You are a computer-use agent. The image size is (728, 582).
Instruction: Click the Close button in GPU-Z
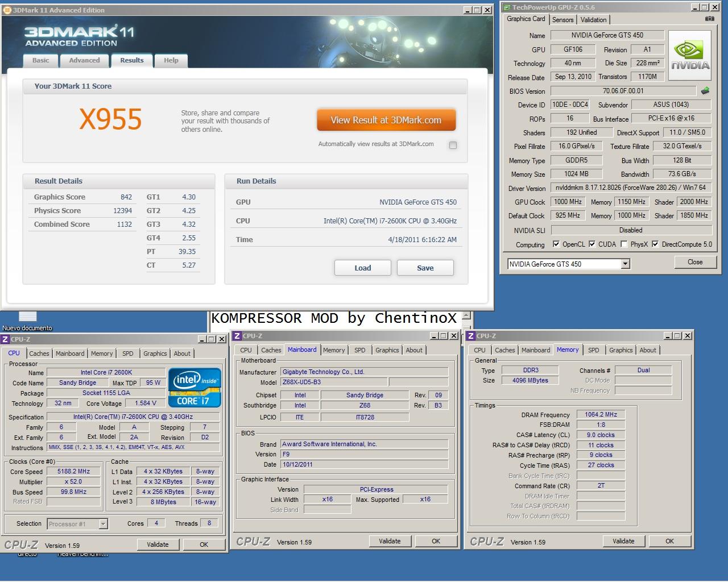695,262
